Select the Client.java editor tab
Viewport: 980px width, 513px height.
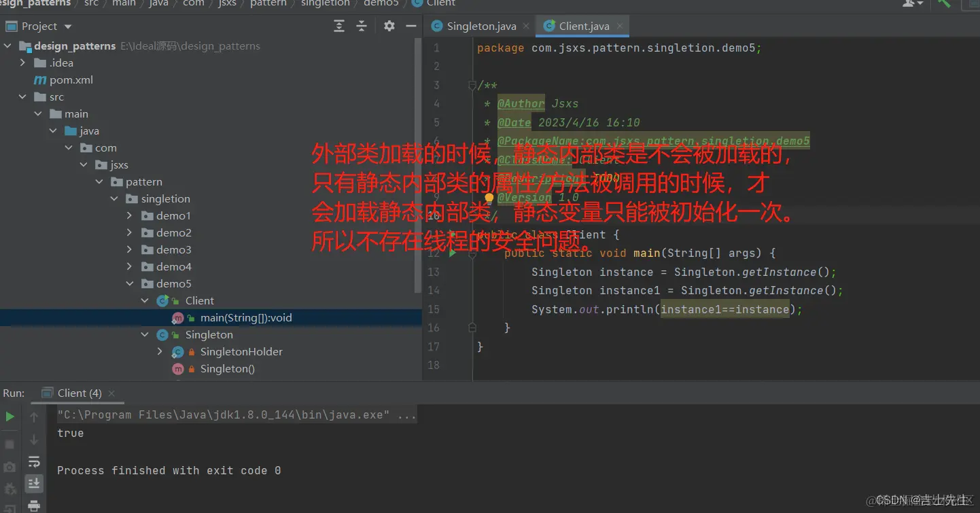[583, 26]
